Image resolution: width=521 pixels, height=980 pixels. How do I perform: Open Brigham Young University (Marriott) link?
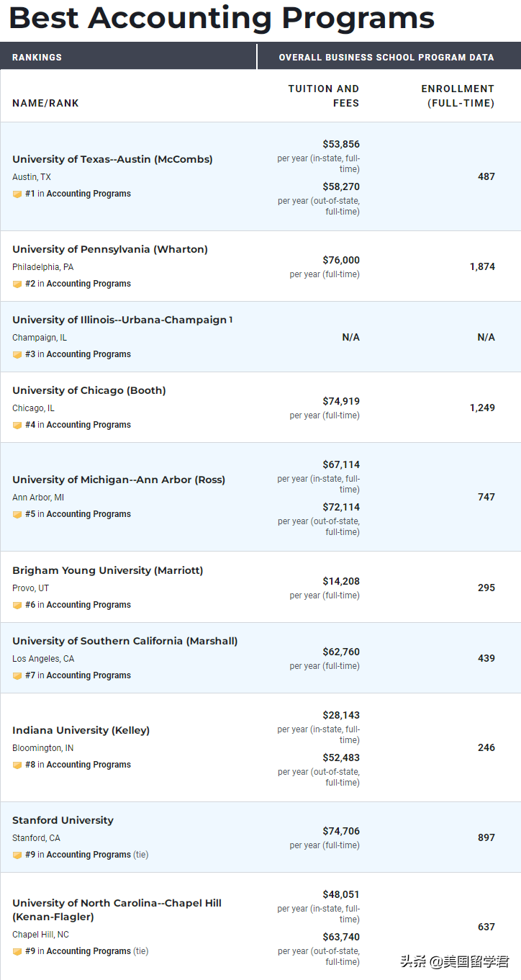click(108, 570)
